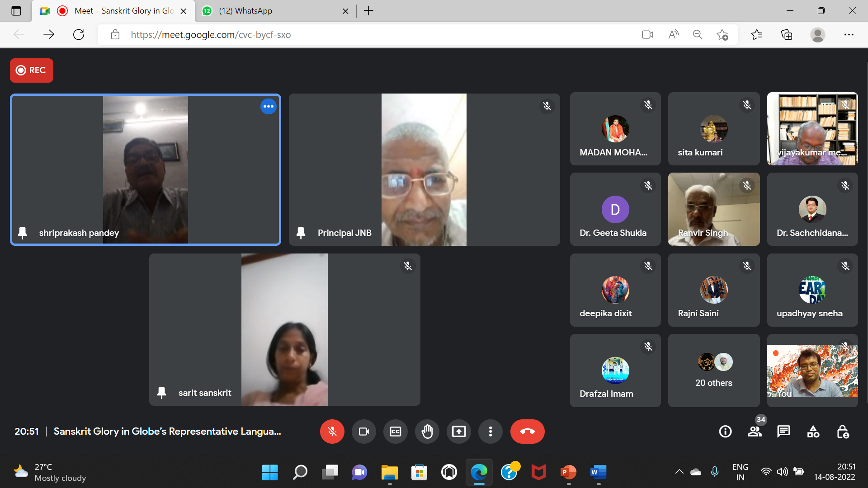Click the present screen icon
This screenshot has height=488, width=868.
click(x=458, y=432)
